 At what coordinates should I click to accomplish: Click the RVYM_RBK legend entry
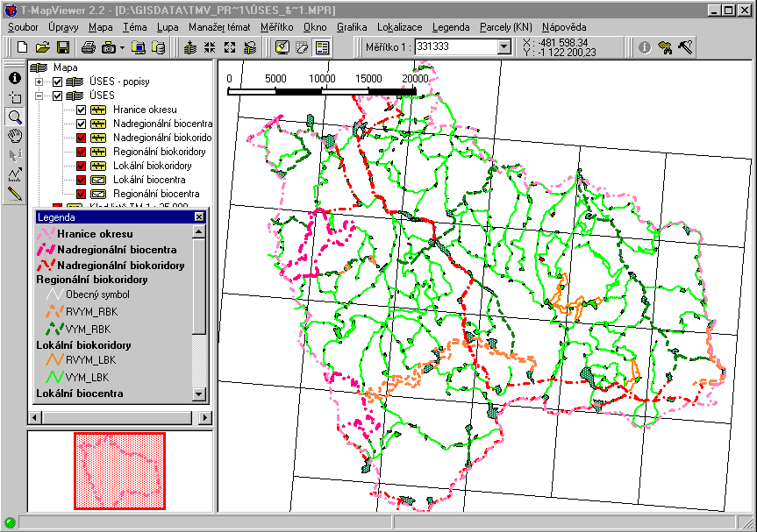coord(92,312)
